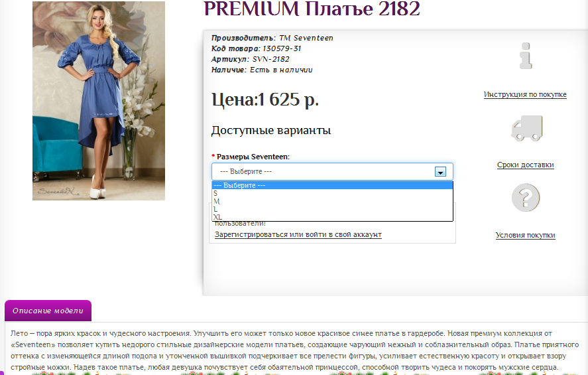Open the Инструкция по покупке link
588x375 pixels.
pyautogui.click(x=525, y=95)
